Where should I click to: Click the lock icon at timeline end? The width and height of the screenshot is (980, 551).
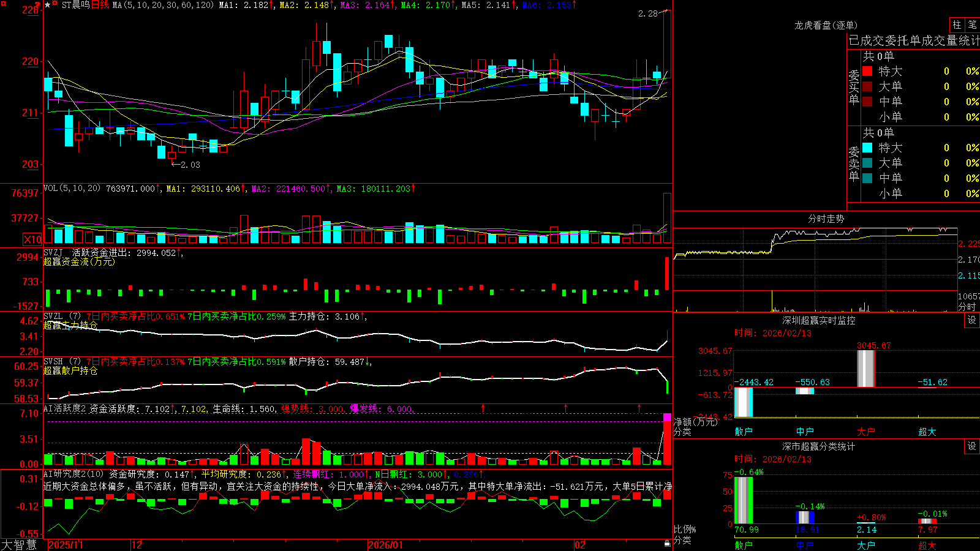[668, 543]
